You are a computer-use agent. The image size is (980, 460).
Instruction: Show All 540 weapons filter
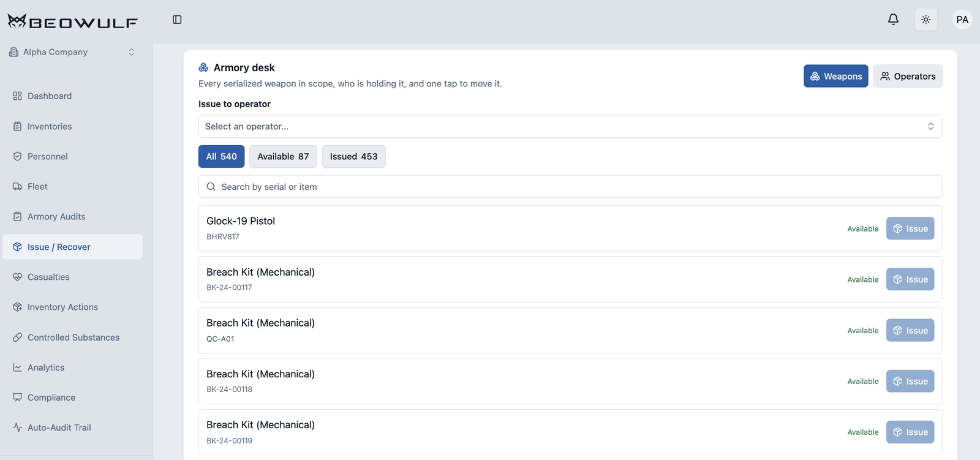(221, 156)
